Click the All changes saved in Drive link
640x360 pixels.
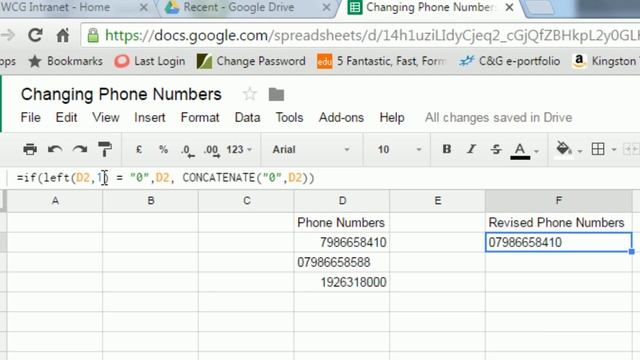[x=498, y=118]
